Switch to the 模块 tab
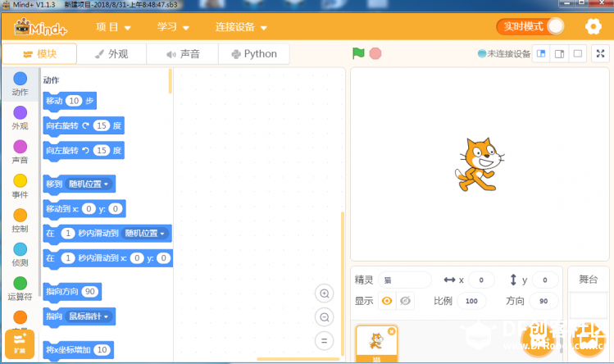Image resolution: width=614 pixels, height=364 pixels. (39, 53)
